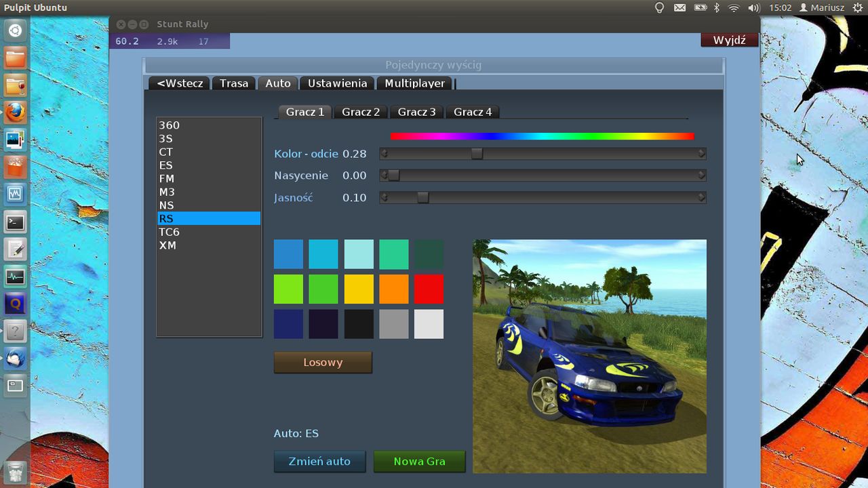Select car ES in the list
The image size is (868, 488).
(x=209, y=165)
